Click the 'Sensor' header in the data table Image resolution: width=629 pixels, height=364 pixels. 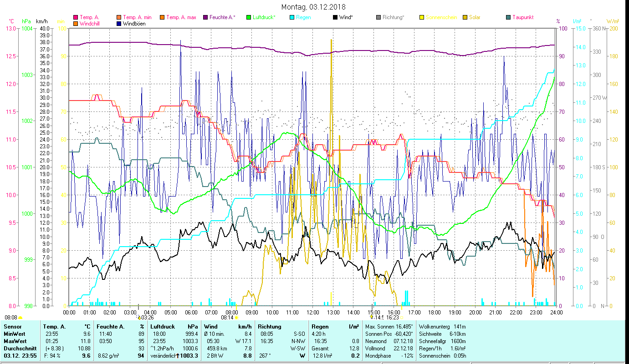[x=12, y=327]
